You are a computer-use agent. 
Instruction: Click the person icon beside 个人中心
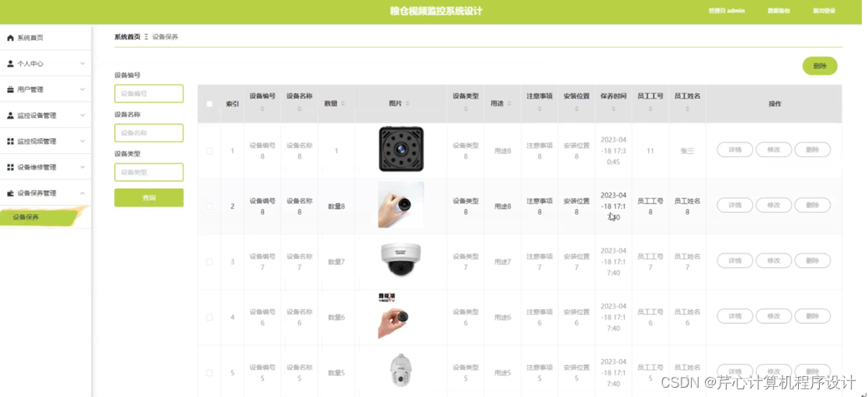click(x=10, y=64)
